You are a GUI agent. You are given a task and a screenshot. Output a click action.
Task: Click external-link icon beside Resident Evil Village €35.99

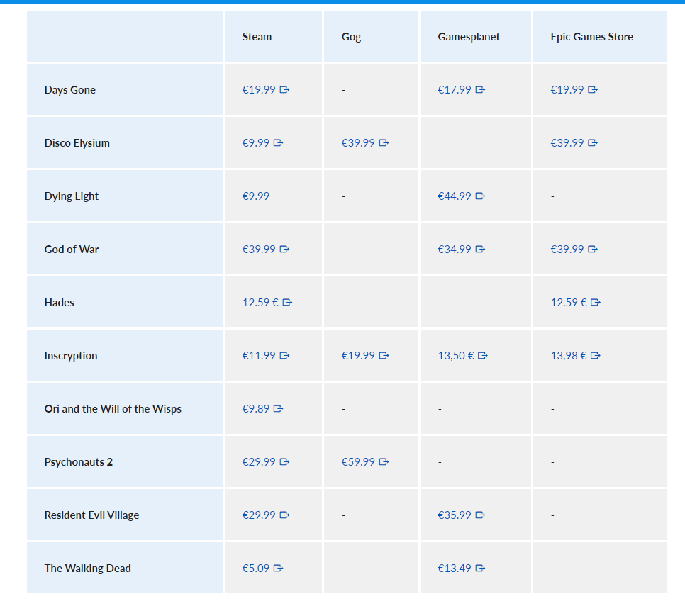pos(480,515)
